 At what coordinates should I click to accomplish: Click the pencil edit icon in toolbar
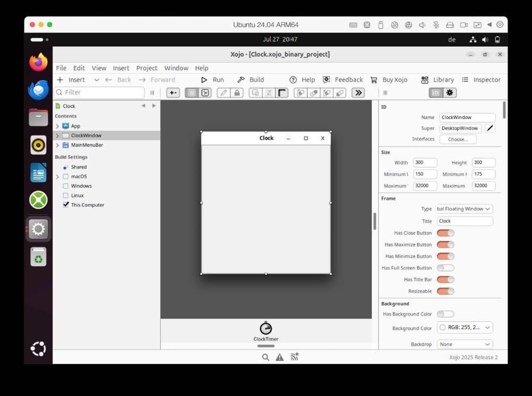pyautogui.click(x=223, y=92)
